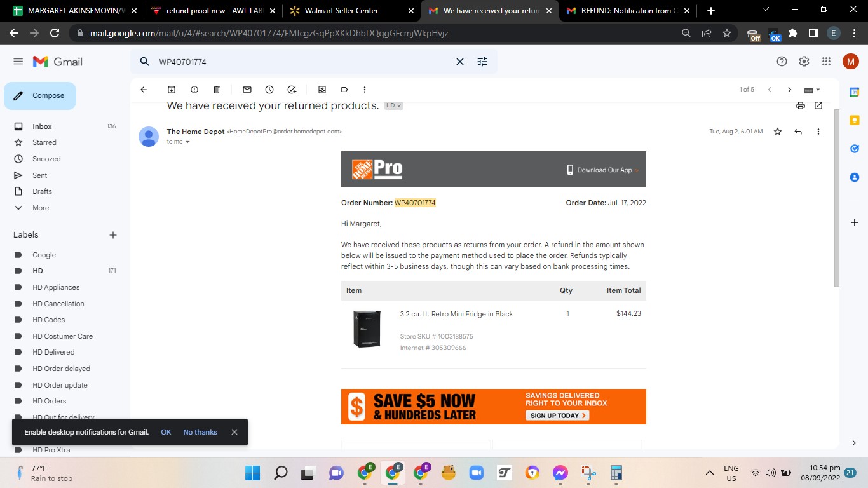Open the email in a new window
The width and height of the screenshot is (868, 488).
818,105
